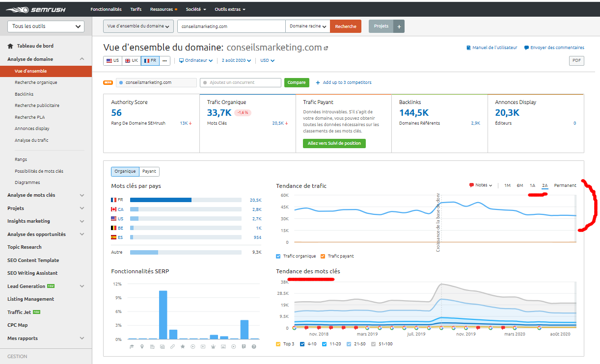Click the crown SERP feature icon

pyautogui.click(x=214, y=347)
